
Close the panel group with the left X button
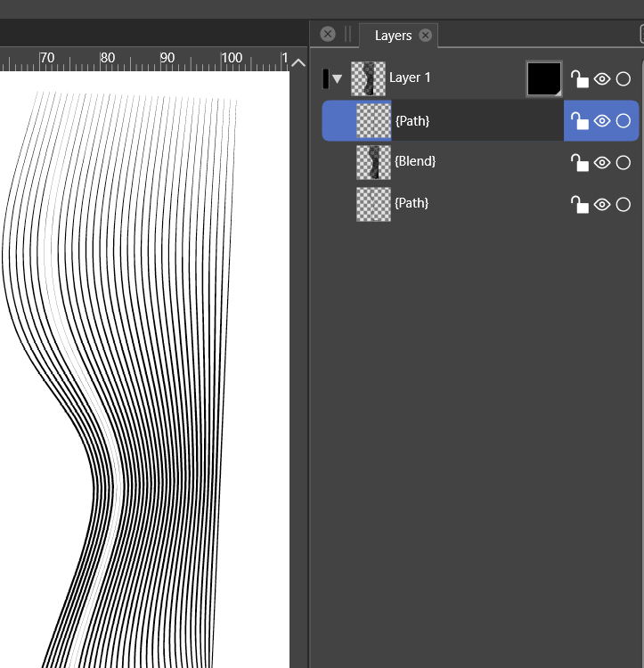[328, 34]
